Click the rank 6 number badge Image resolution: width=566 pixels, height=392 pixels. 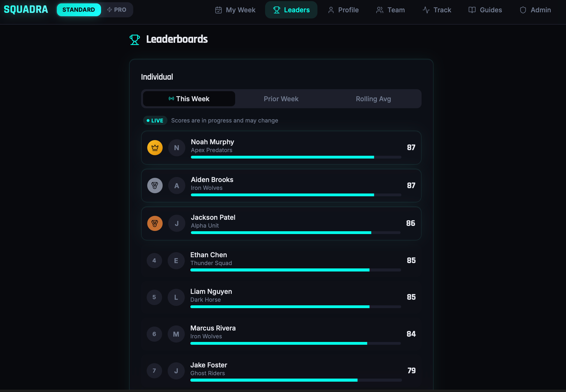pyautogui.click(x=154, y=334)
